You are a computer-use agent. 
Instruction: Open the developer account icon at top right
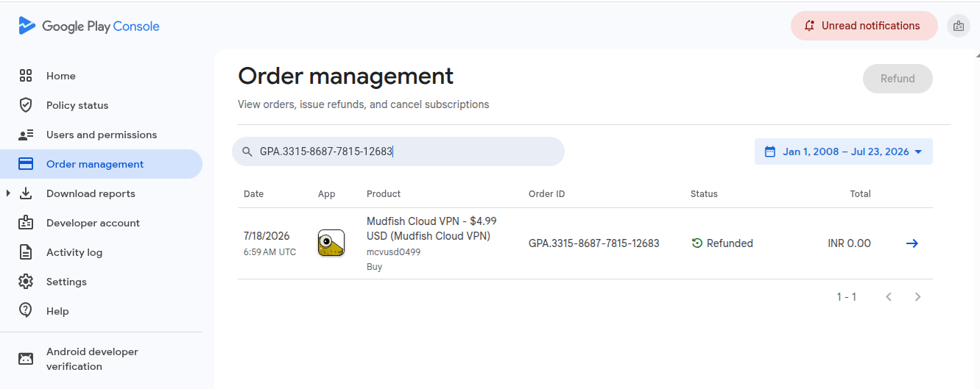coord(958,26)
